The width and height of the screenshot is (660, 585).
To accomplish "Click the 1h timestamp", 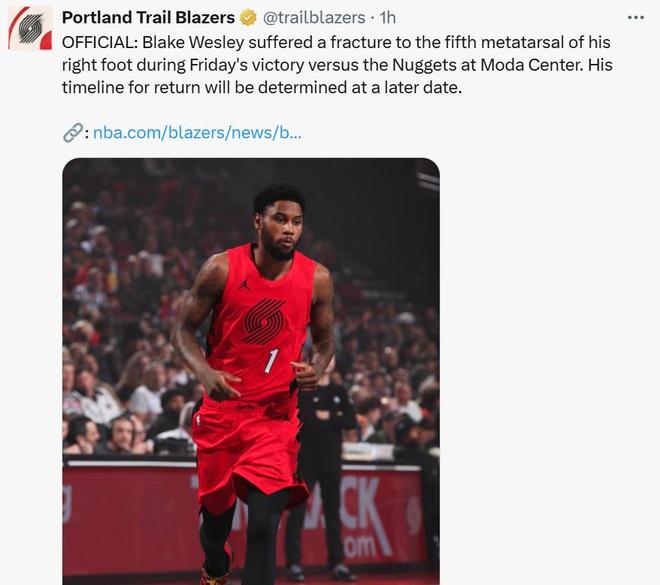I will coord(387,18).
